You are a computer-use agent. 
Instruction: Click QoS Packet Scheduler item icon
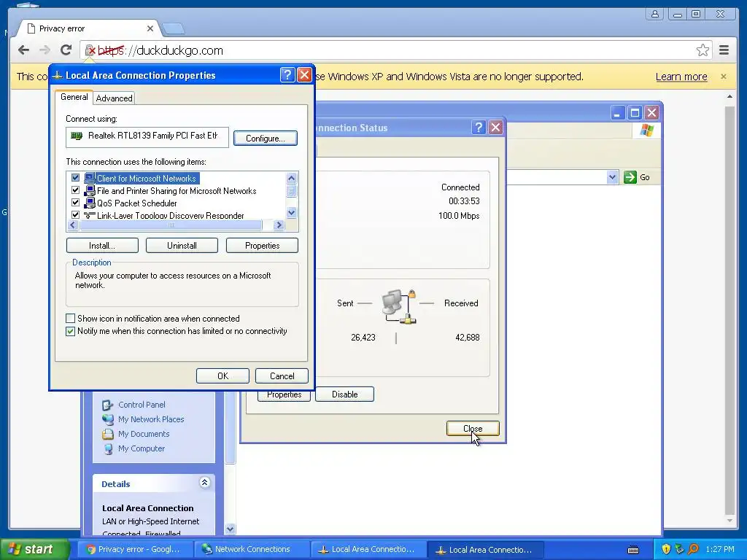[90, 203]
